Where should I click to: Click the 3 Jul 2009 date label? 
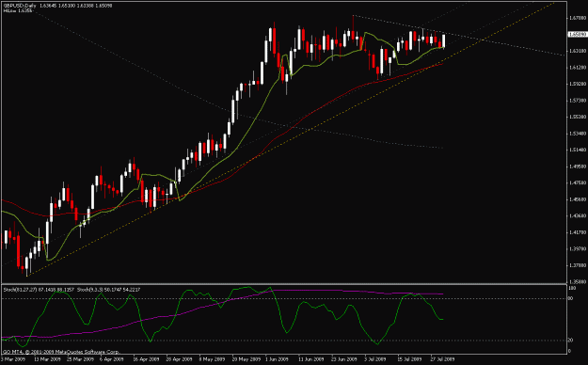tap(375, 359)
